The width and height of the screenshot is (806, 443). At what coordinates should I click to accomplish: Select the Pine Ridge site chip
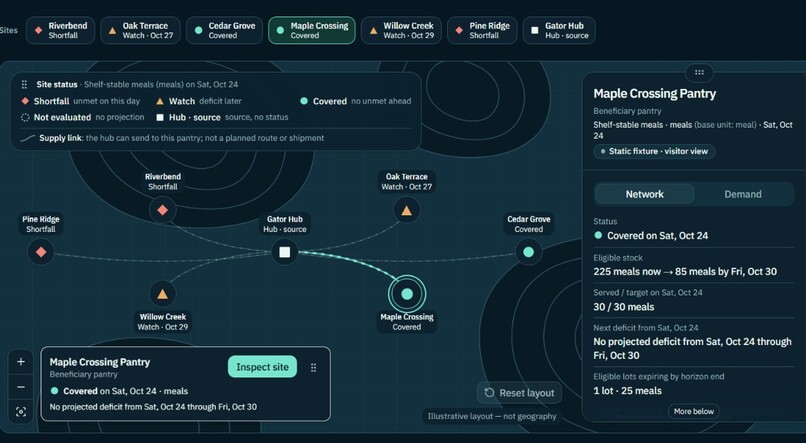[x=482, y=30]
